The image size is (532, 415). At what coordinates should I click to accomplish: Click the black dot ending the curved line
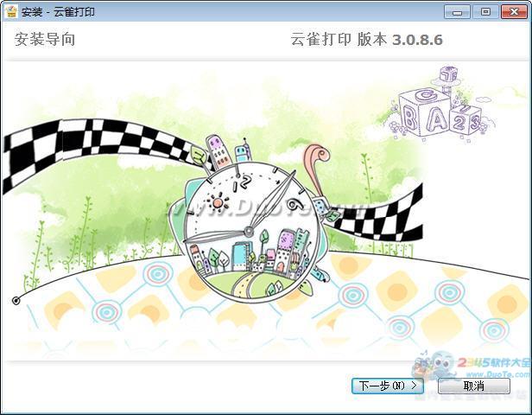16,300
